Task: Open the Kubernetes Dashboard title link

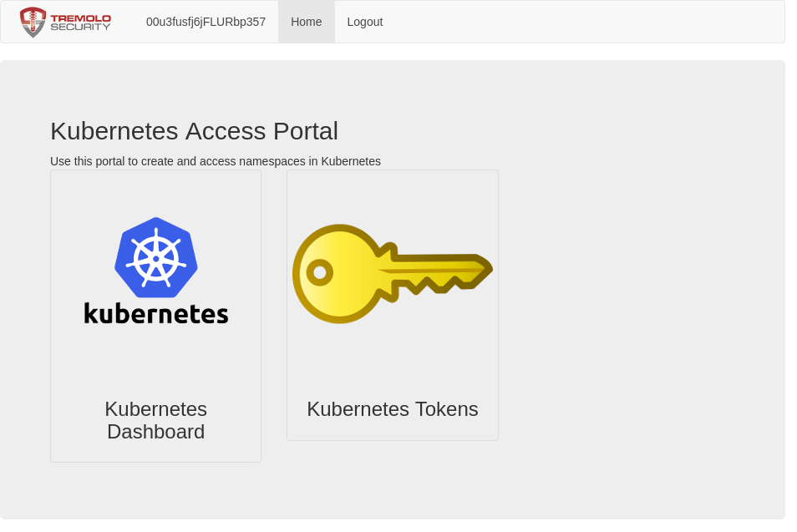Action: point(155,420)
